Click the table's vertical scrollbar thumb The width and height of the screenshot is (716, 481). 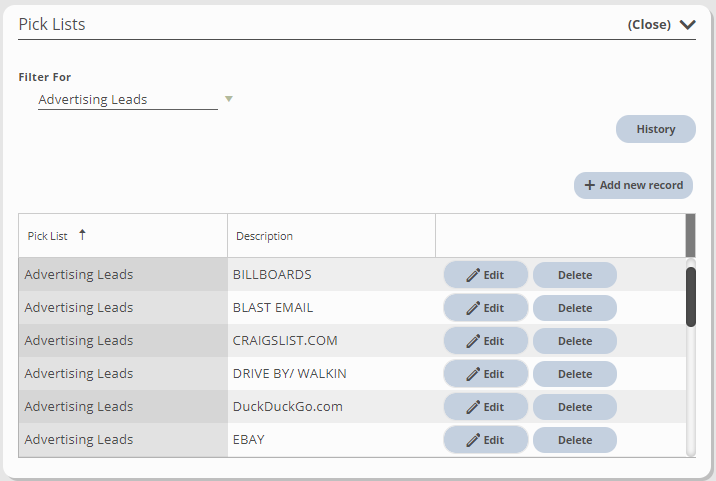[x=691, y=296]
